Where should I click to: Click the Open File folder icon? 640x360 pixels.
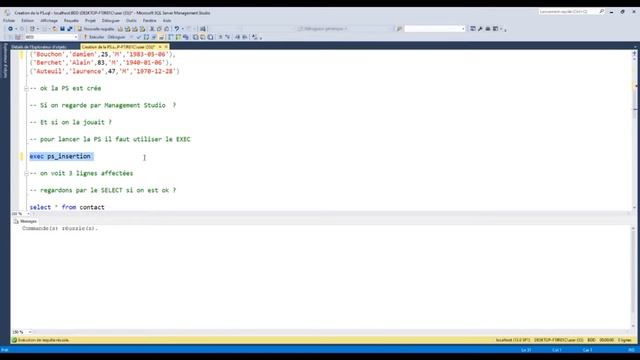(x=55, y=29)
